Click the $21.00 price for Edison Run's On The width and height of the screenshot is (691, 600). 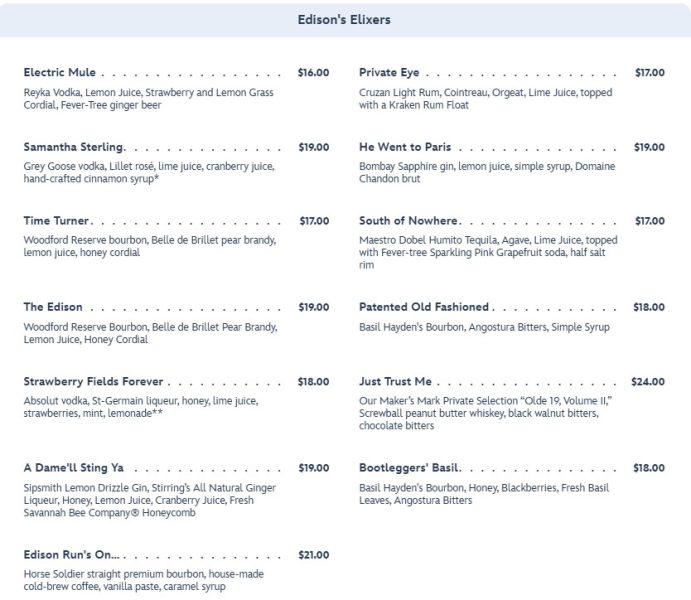[313, 554]
